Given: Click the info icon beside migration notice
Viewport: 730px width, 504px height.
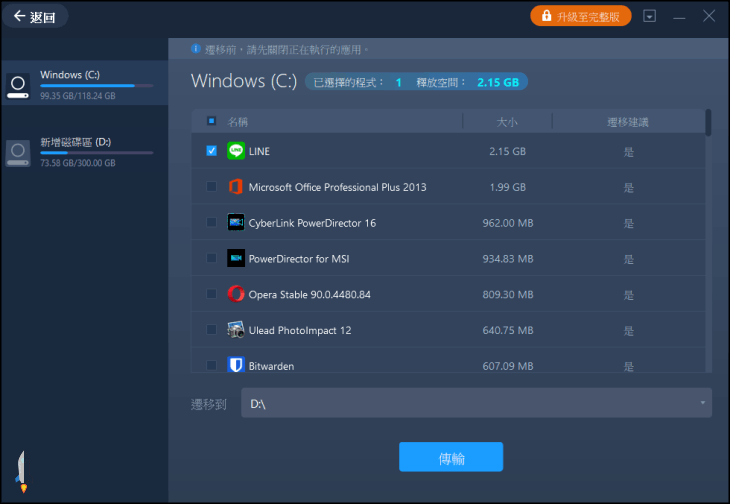Looking at the screenshot, I should 196,49.
